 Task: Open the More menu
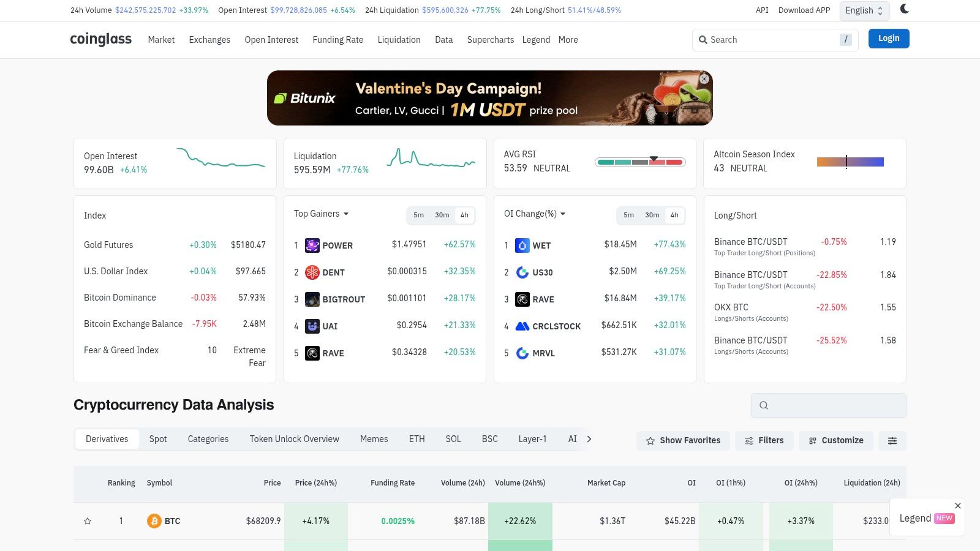click(x=568, y=40)
